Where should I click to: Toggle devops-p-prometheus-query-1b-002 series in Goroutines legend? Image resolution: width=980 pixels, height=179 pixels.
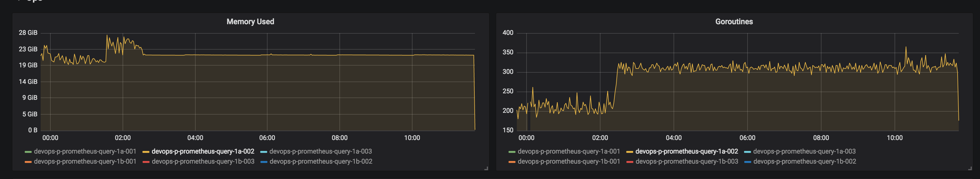point(805,162)
